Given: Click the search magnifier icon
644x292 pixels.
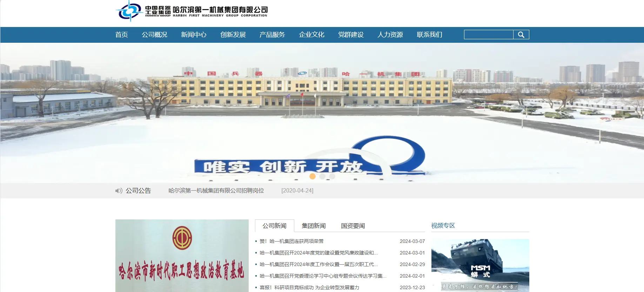Looking at the screenshot, I should coord(521,34).
